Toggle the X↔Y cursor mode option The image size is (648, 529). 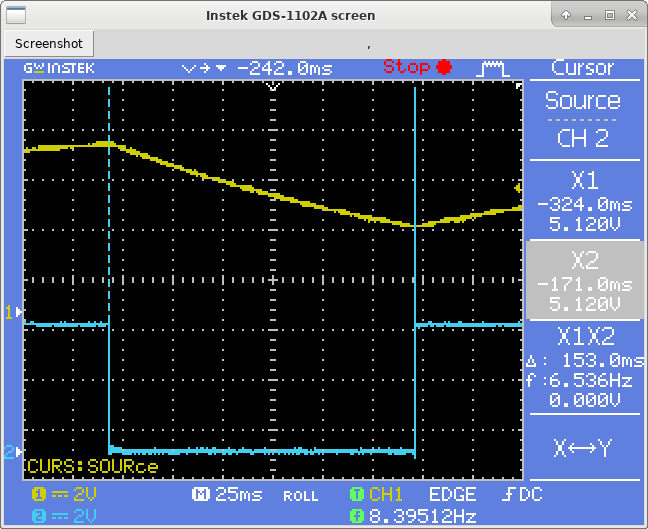582,448
